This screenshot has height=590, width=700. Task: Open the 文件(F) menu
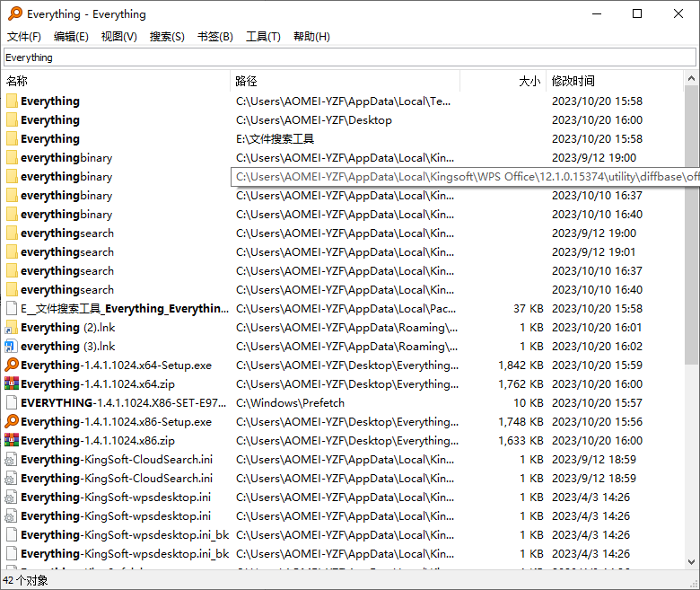(x=24, y=37)
